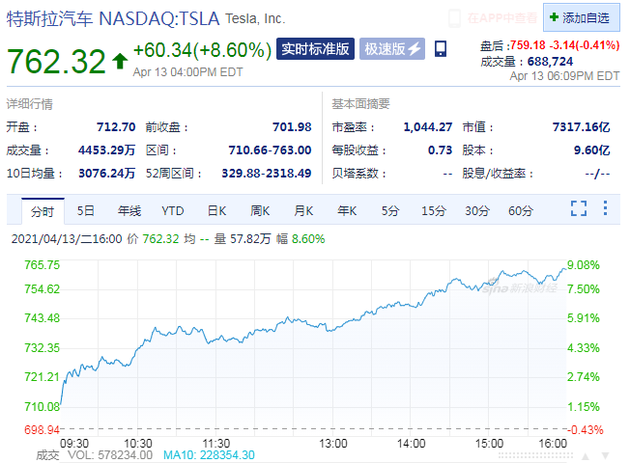The height and width of the screenshot is (463, 630).
Task: Click the down triangle below the chart
Action: coord(605,456)
